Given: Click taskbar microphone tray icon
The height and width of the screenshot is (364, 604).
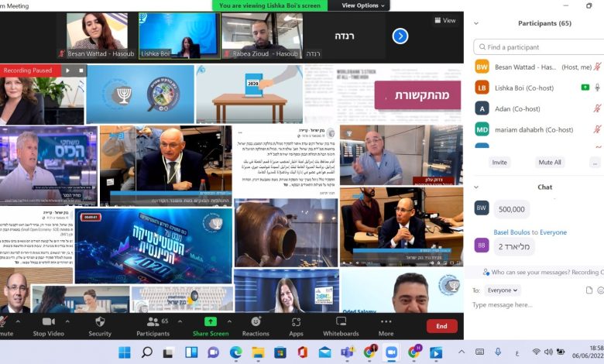Looking at the screenshot, I should click(498, 352).
